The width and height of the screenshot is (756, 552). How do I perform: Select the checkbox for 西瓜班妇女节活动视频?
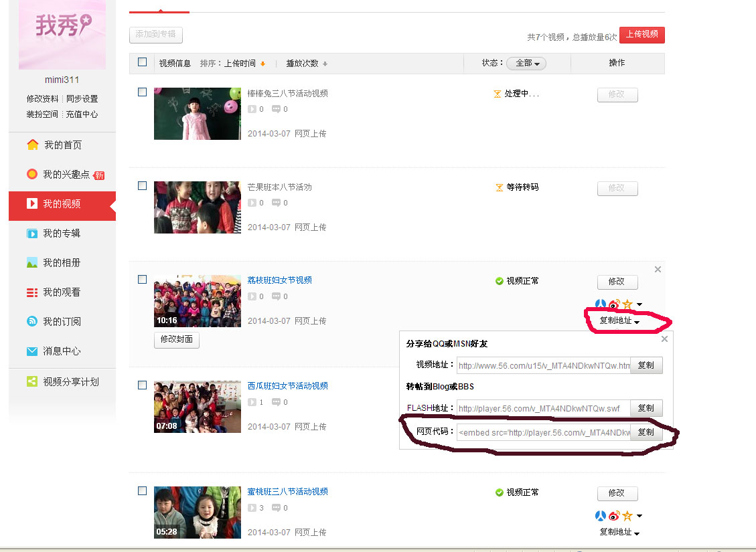[x=142, y=385]
